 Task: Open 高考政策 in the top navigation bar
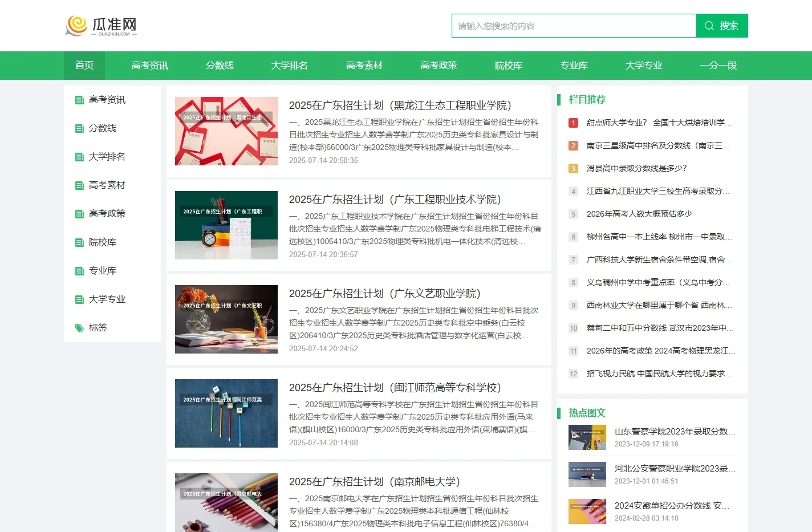tap(439, 66)
